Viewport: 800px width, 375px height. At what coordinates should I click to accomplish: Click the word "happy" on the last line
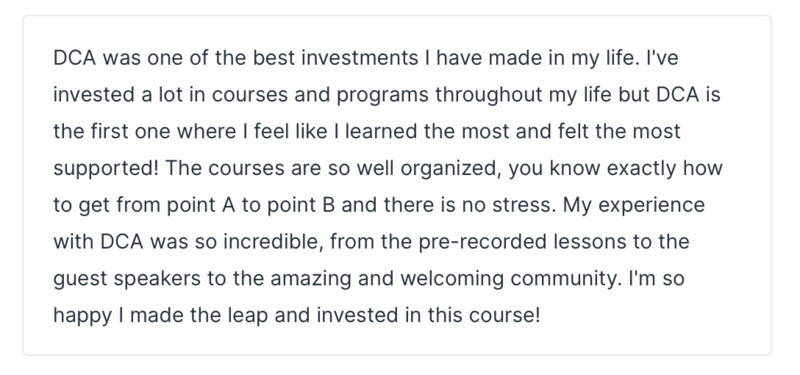click(x=83, y=316)
